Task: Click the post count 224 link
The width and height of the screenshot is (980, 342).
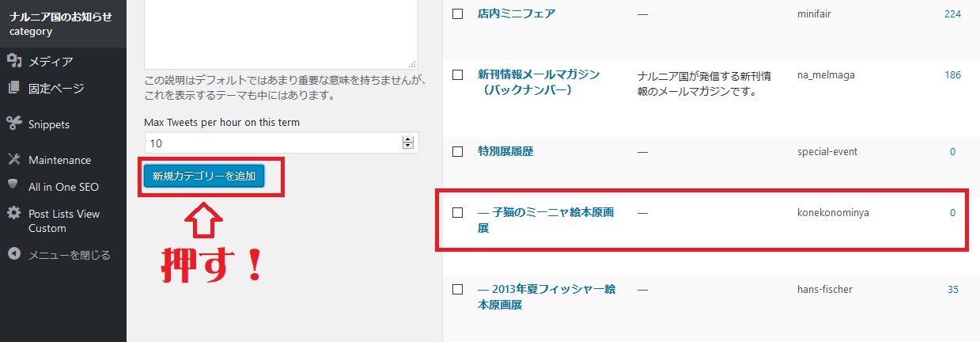Action: pyautogui.click(x=952, y=13)
